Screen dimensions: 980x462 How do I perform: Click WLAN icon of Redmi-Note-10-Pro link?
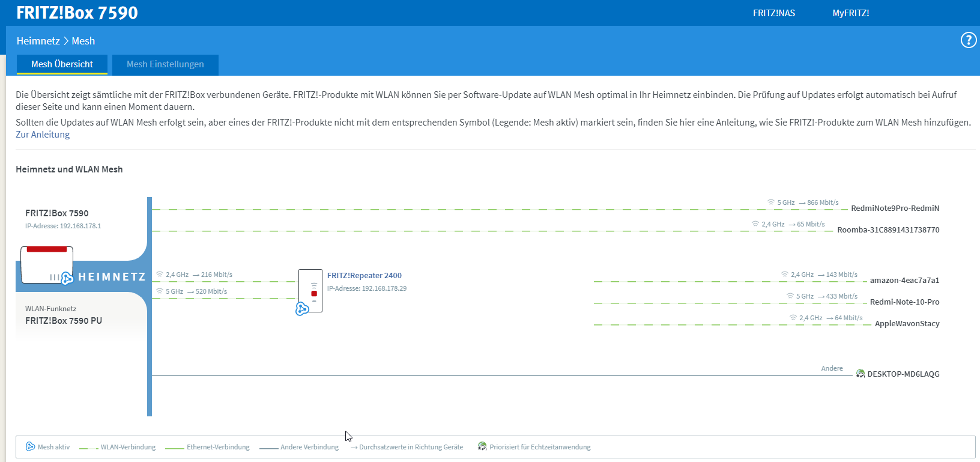(790, 296)
